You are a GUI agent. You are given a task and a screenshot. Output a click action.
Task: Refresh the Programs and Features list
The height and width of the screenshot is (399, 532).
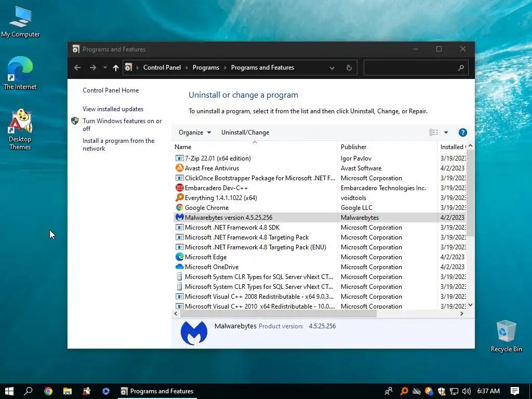coord(349,68)
